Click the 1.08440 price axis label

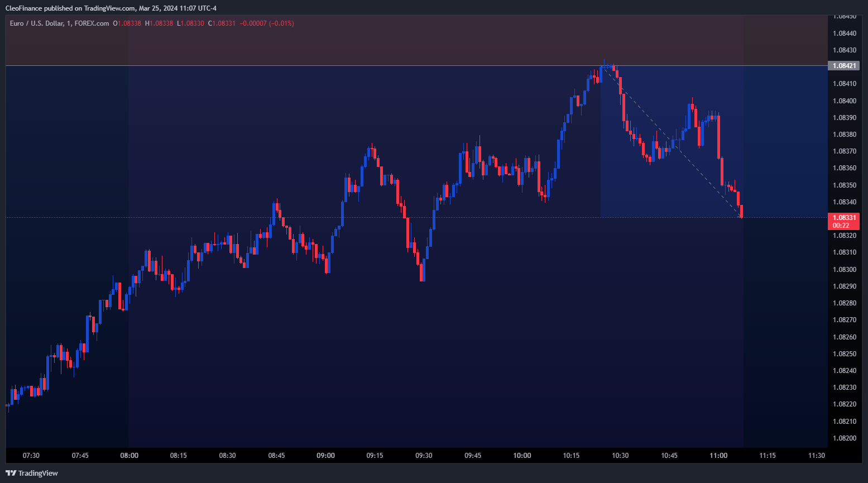coord(844,34)
